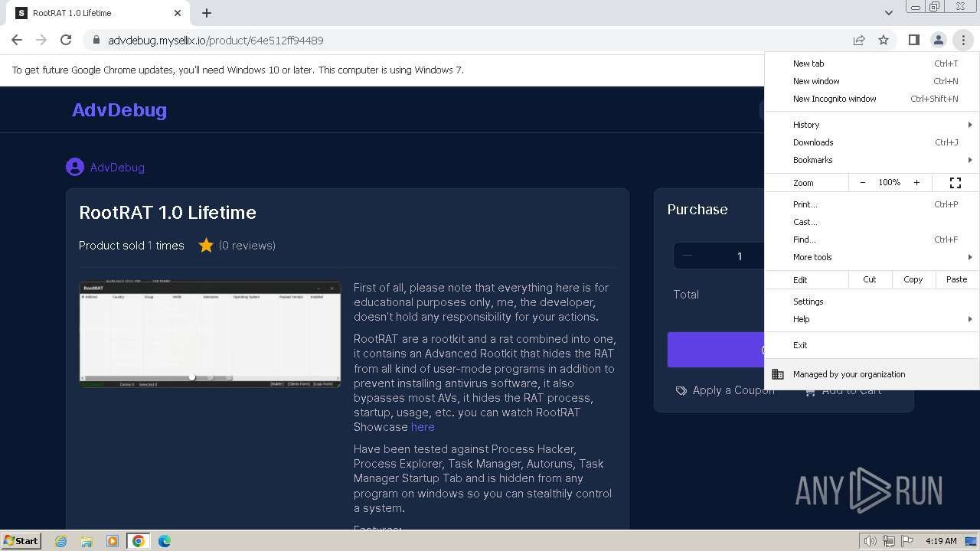Click the 100% zoom level value
The width and height of the screenshot is (980, 551).
tap(890, 182)
